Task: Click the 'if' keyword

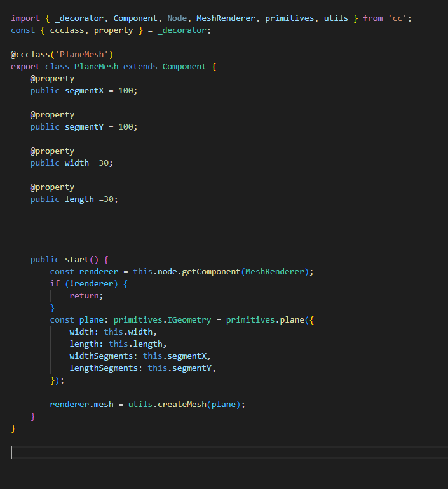Action: [55, 283]
